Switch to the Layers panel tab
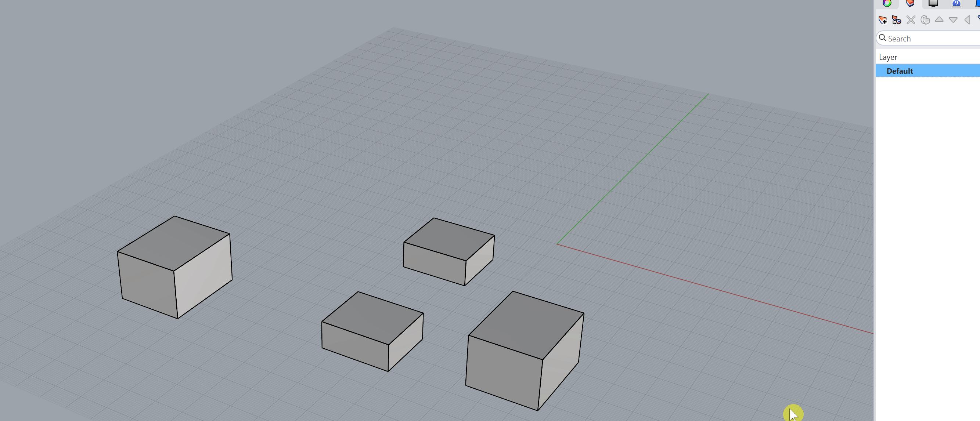Viewport: 980px width, 421px height. (x=910, y=3)
